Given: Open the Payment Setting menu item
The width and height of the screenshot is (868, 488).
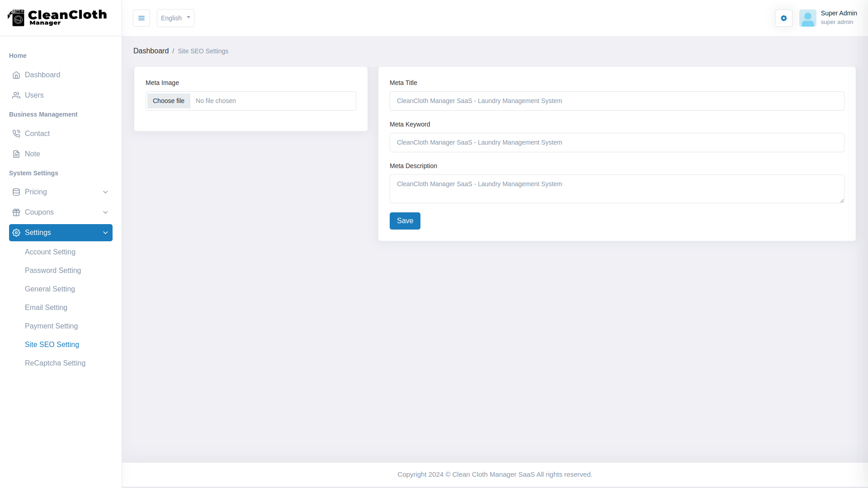Looking at the screenshot, I should pos(51,326).
